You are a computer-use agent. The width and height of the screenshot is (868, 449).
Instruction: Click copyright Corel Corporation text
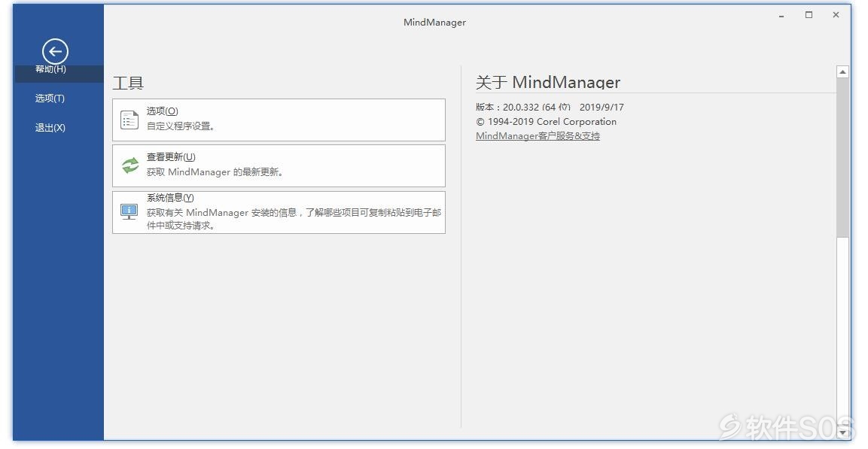(x=547, y=122)
